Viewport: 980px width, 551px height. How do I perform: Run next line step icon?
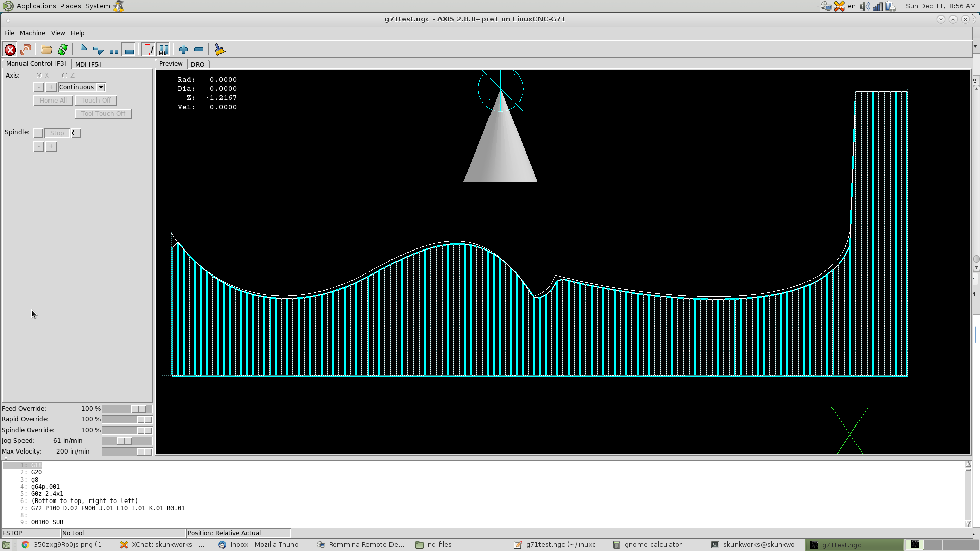coord(99,49)
